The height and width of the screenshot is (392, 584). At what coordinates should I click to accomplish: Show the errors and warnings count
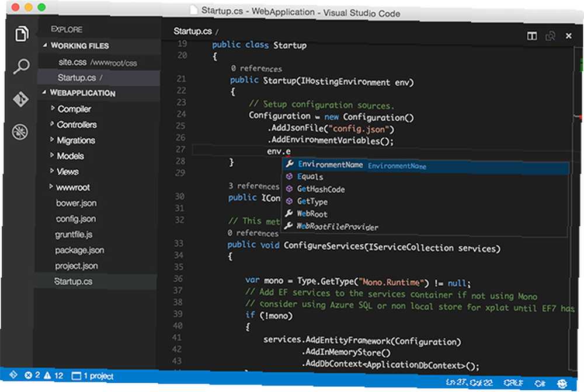pyautogui.click(x=44, y=375)
